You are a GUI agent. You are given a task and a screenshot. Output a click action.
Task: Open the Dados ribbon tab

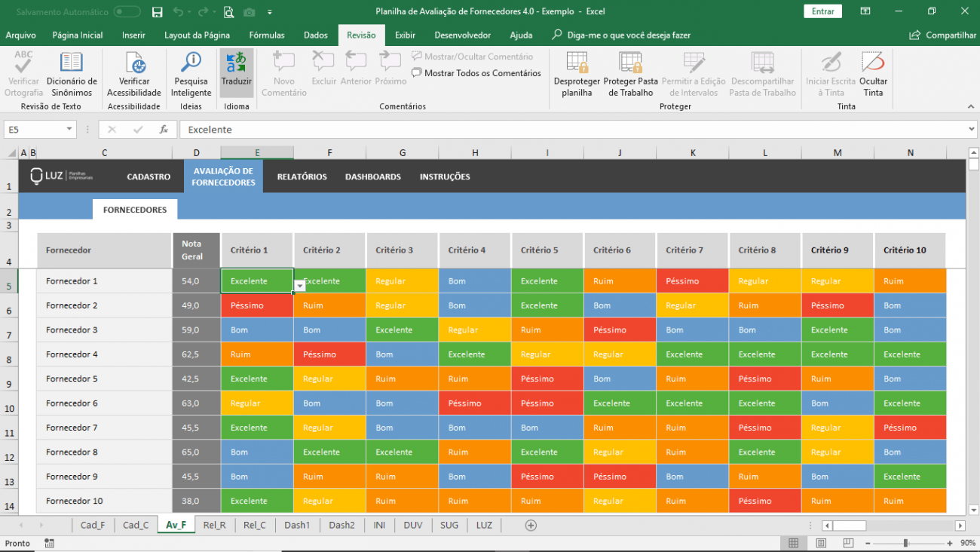coord(316,35)
